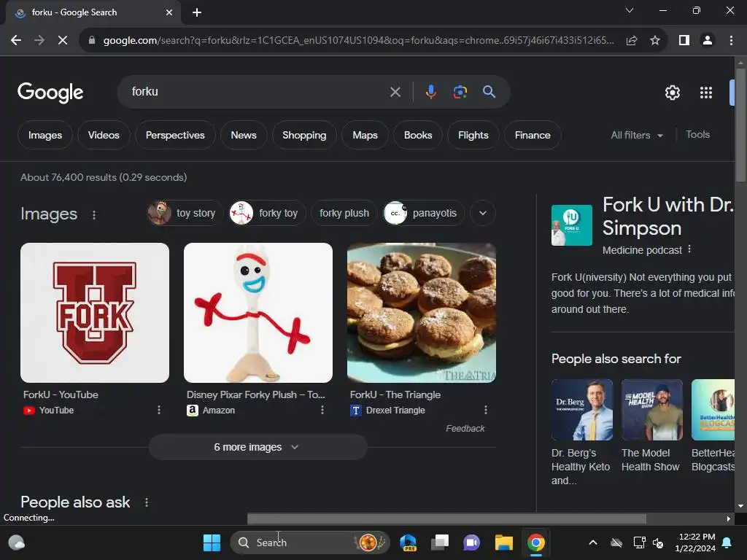Switch to the Books filter
The height and width of the screenshot is (560, 747).
click(x=418, y=135)
